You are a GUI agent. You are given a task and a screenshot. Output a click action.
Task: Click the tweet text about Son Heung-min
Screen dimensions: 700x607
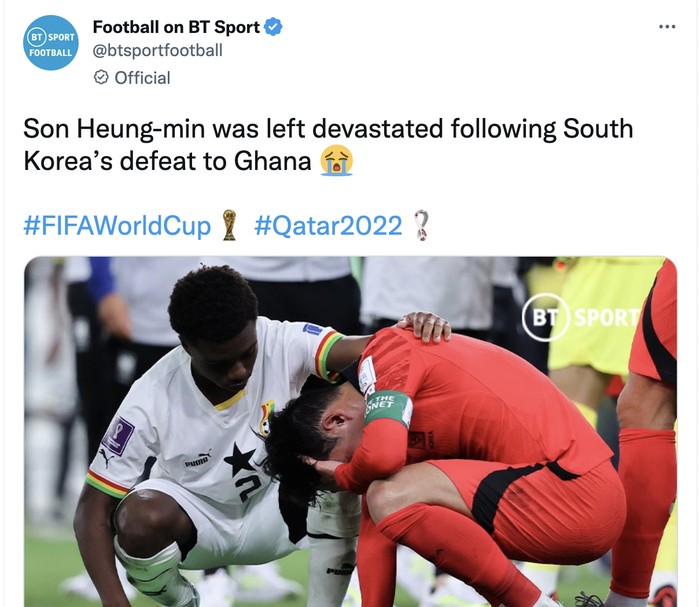328,144
